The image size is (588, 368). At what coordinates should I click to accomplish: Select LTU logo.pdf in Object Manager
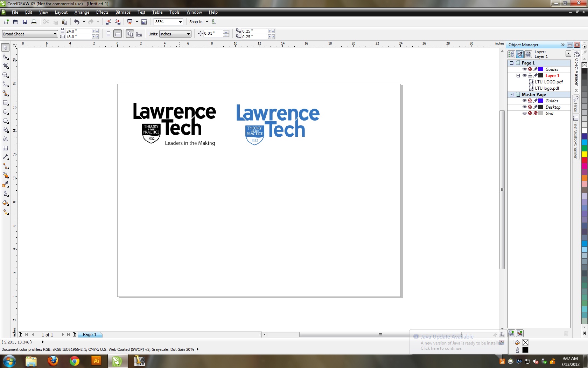point(547,88)
